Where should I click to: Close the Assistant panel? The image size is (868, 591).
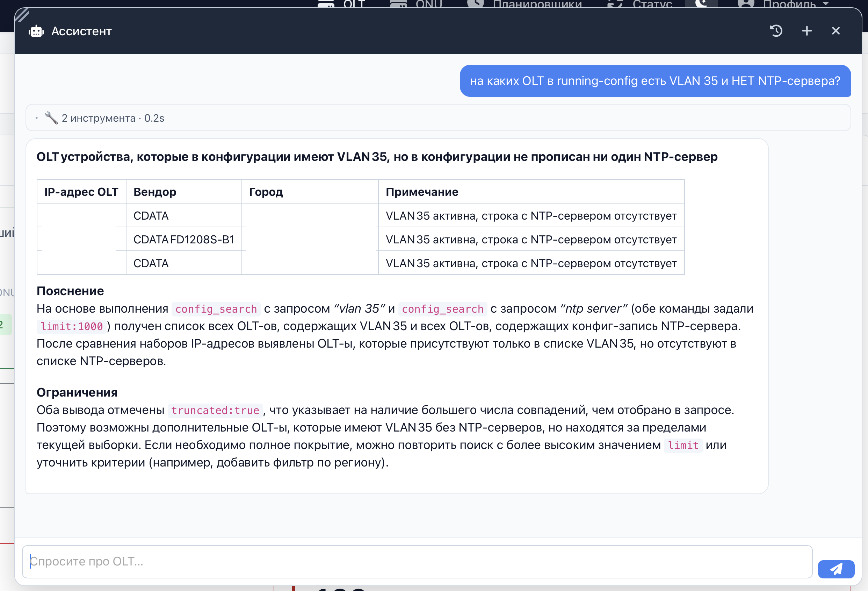click(836, 31)
